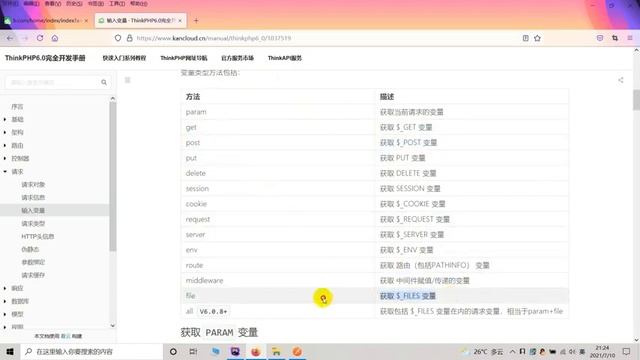
Task: Show hidden system tray icons chevron
Action: (x=512, y=351)
